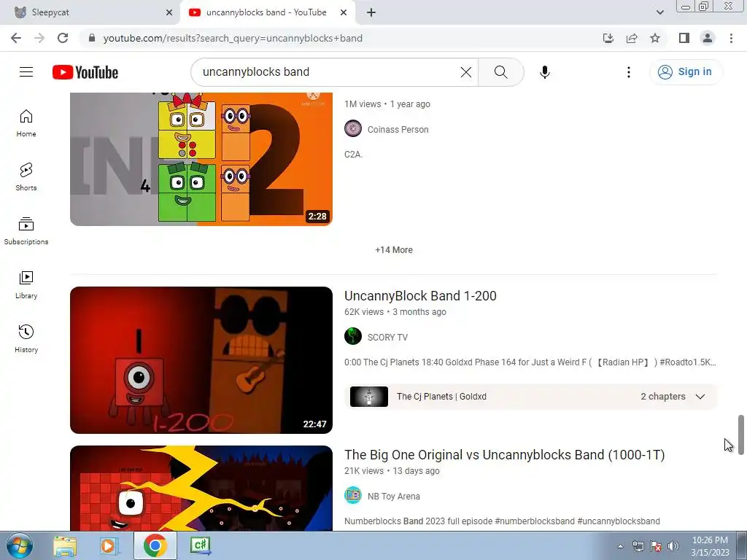Open Coinass Person channel avatar
The width and height of the screenshot is (747, 560).
tap(353, 129)
